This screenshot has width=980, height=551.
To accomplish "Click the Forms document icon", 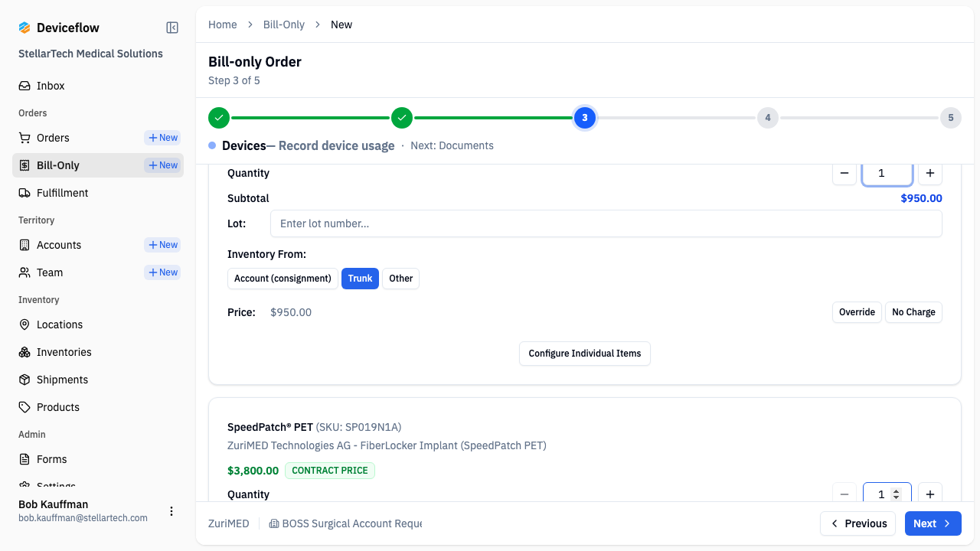I will point(24,459).
